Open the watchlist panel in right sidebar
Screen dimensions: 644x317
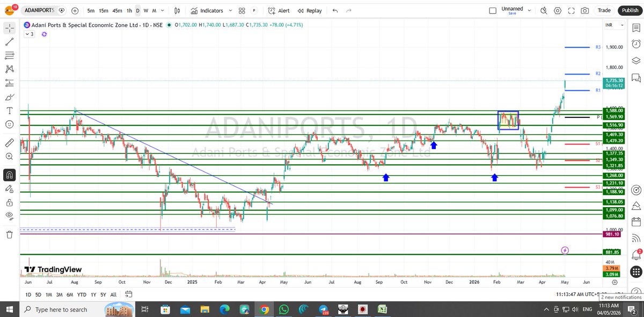636,27
